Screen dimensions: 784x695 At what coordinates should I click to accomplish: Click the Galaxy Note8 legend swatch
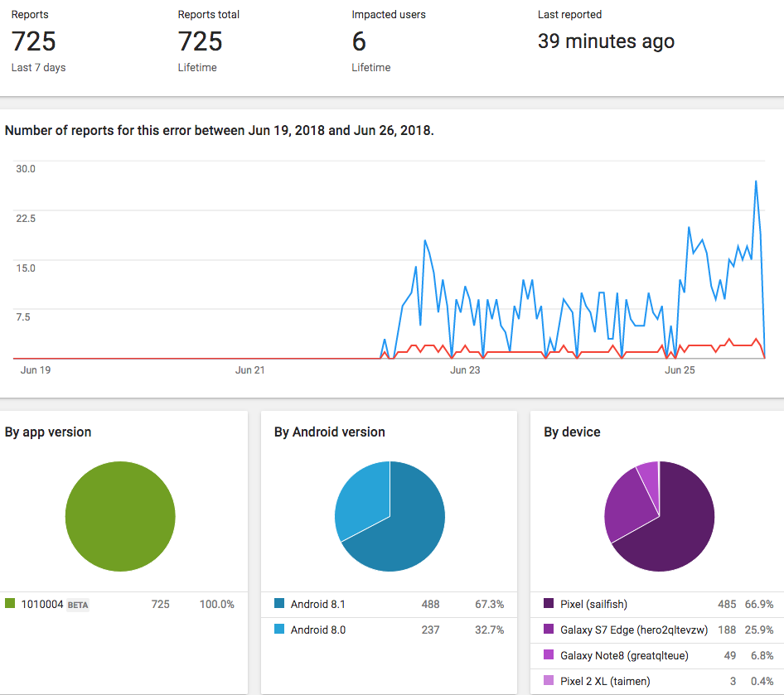549,654
